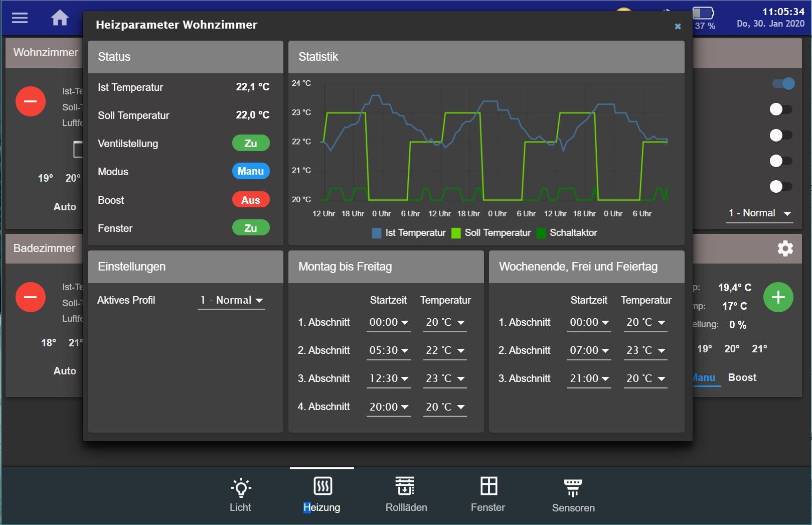Image resolution: width=812 pixels, height=525 pixels.
Task: Click Badezimmer settings gear icon
Action: (x=785, y=248)
